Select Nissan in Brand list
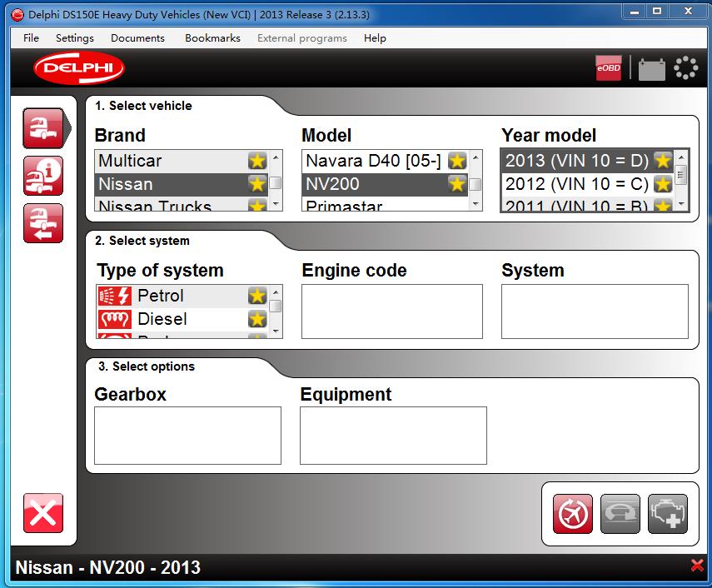This screenshot has width=712, height=588. 182,184
